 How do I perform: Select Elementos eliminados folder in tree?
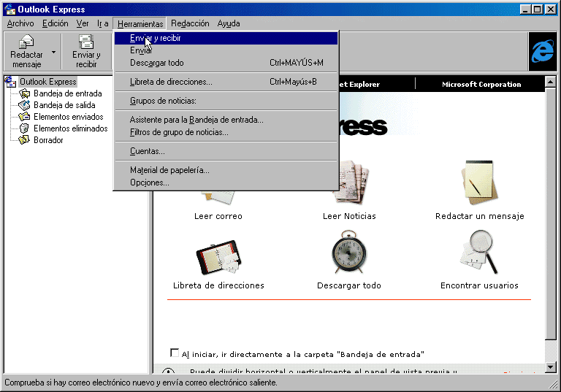70,128
